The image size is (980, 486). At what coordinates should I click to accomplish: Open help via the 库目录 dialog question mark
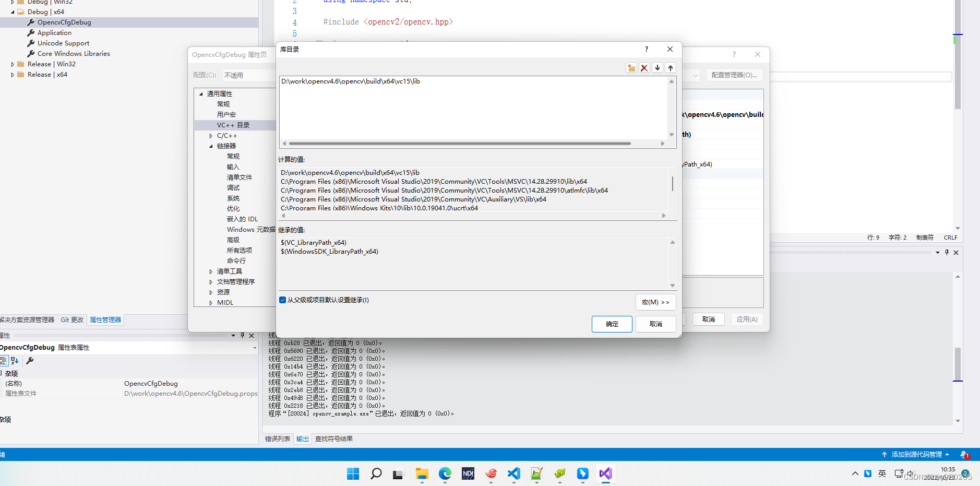coord(646,49)
